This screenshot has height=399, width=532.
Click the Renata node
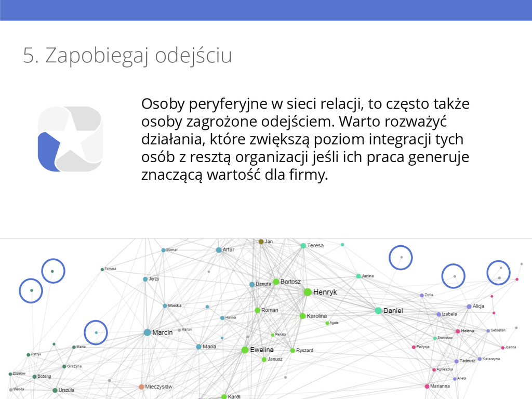(272, 335)
